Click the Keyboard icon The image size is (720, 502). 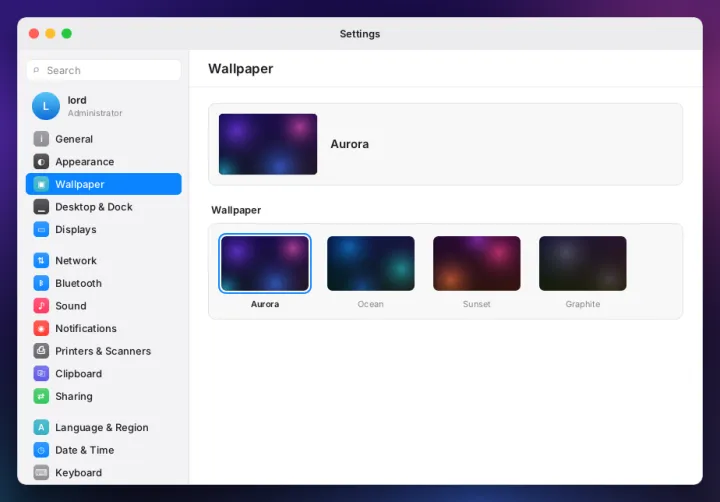[41, 472]
